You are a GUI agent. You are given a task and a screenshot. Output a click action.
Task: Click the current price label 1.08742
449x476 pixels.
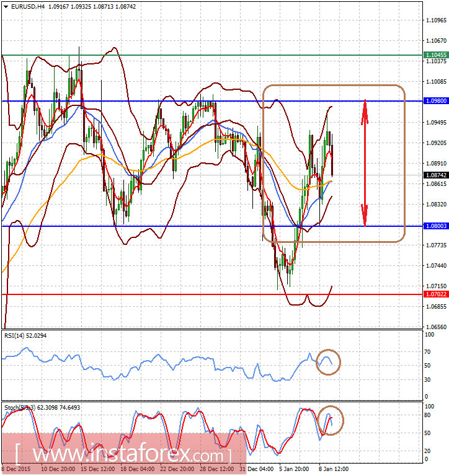tap(436, 175)
